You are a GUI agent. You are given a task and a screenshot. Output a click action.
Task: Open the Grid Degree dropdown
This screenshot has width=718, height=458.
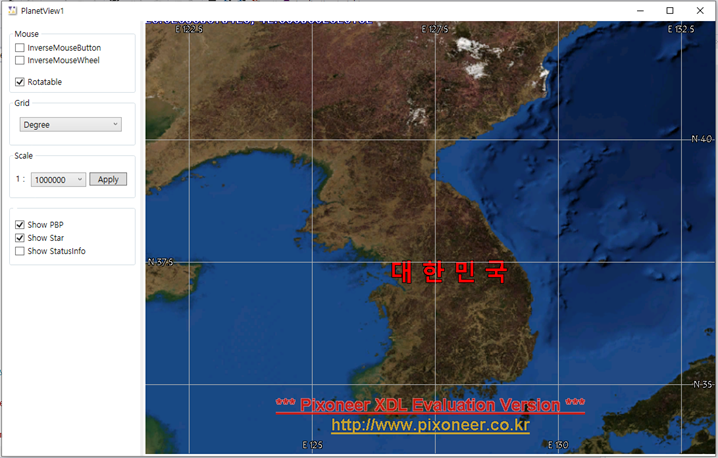pos(71,125)
